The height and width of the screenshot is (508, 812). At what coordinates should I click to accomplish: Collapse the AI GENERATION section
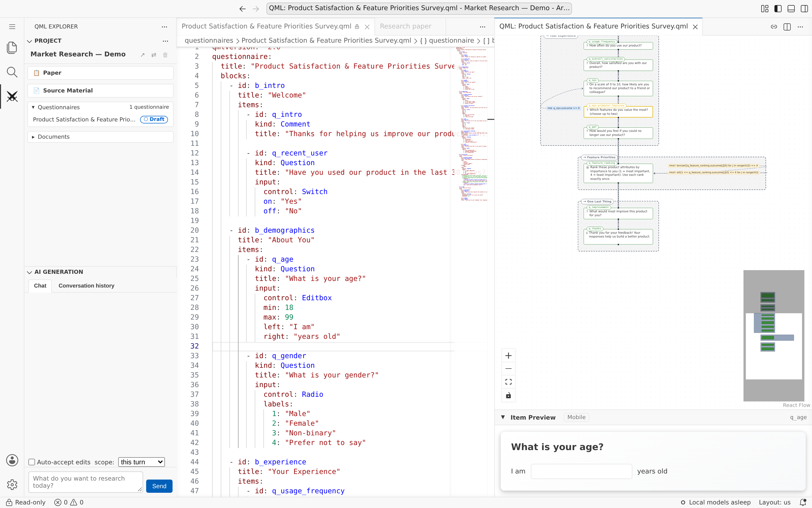point(29,272)
